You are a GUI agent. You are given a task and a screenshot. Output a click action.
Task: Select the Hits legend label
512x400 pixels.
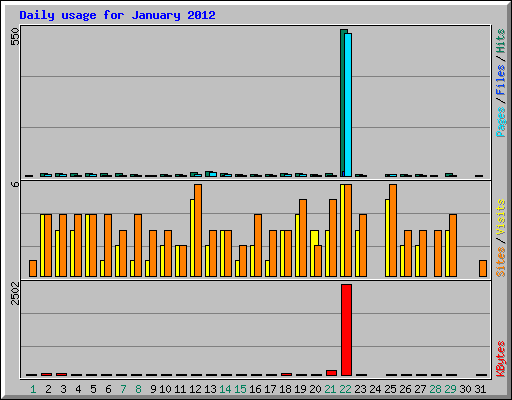point(501,41)
